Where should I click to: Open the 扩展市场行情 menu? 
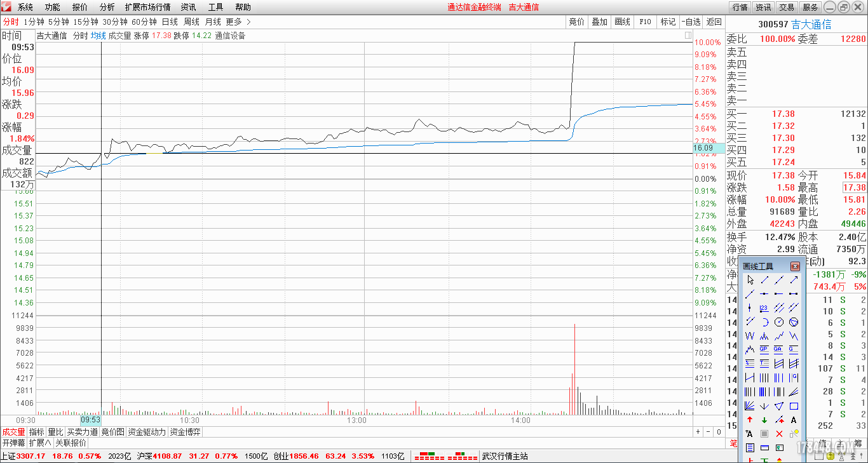point(147,7)
